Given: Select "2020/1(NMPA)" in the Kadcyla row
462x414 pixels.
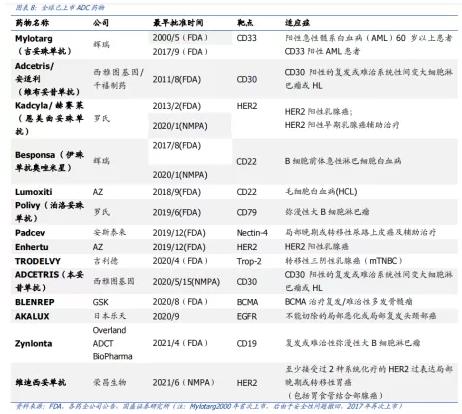Looking at the screenshot, I should pos(180,126).
